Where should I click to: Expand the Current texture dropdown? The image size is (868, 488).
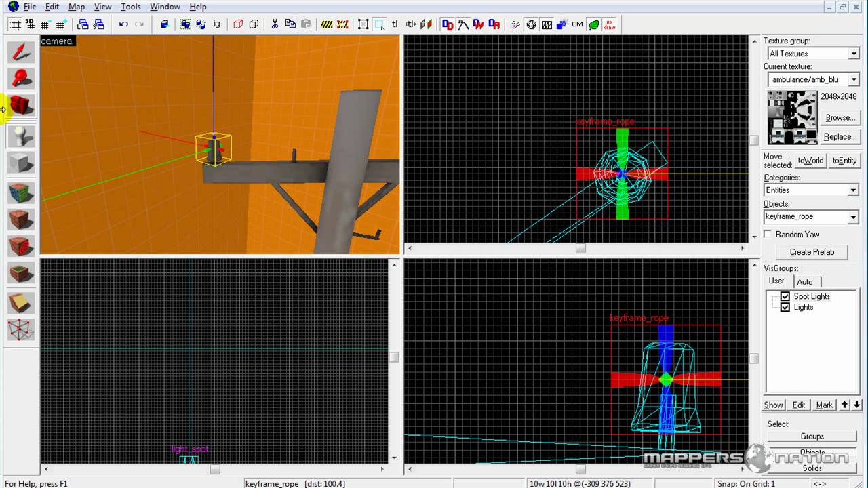click(854, 80)
